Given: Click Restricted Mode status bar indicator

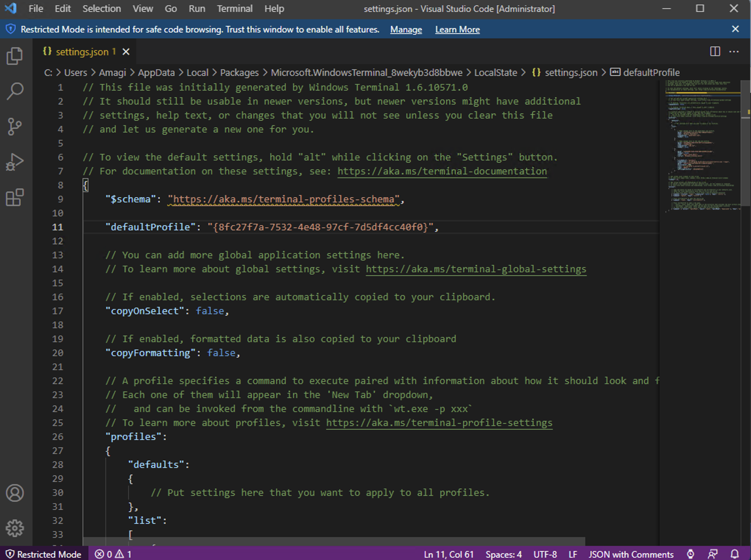Looking at the screenshot, I should tap(44, 554).
